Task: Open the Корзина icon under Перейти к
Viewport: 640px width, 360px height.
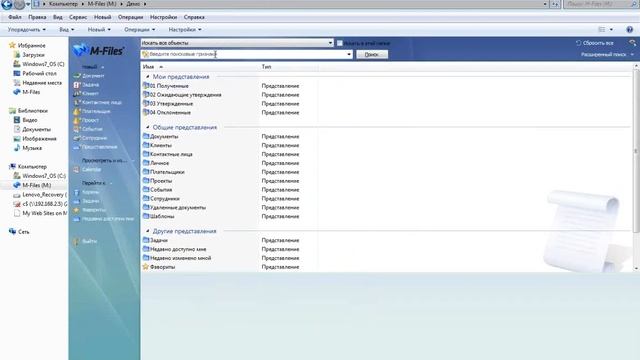Action: pos(77,192)
